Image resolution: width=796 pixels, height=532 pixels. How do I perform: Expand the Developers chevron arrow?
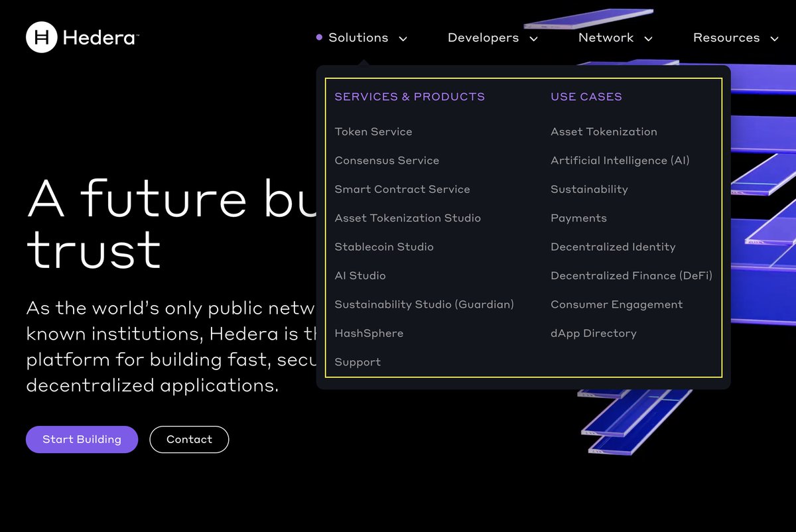tap(533, 38)
